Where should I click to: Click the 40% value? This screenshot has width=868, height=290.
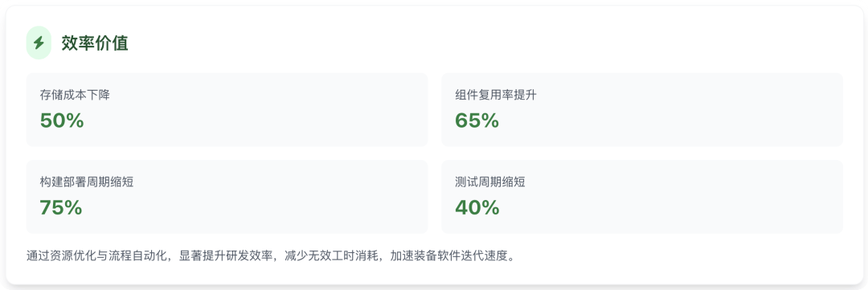[477, 207]
